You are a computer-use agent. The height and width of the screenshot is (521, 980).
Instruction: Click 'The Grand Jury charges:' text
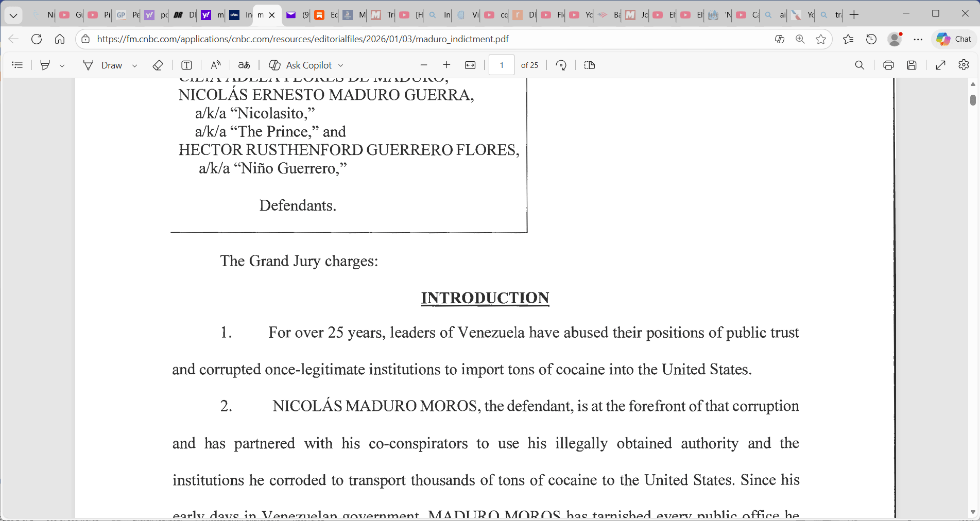click(x=299, y=261)
